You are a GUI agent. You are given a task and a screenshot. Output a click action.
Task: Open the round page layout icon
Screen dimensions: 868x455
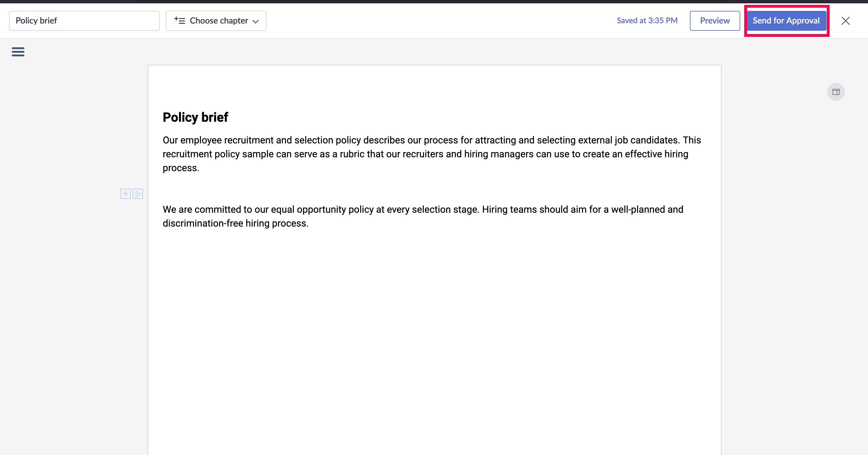pos(836,92)
